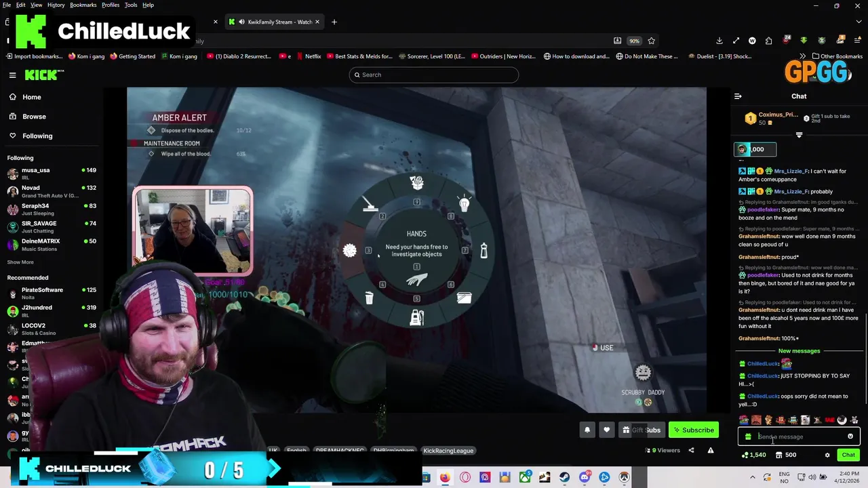
Task: Expand Show More followed channels
Action: pyautogui.click(x=20, y=262)
